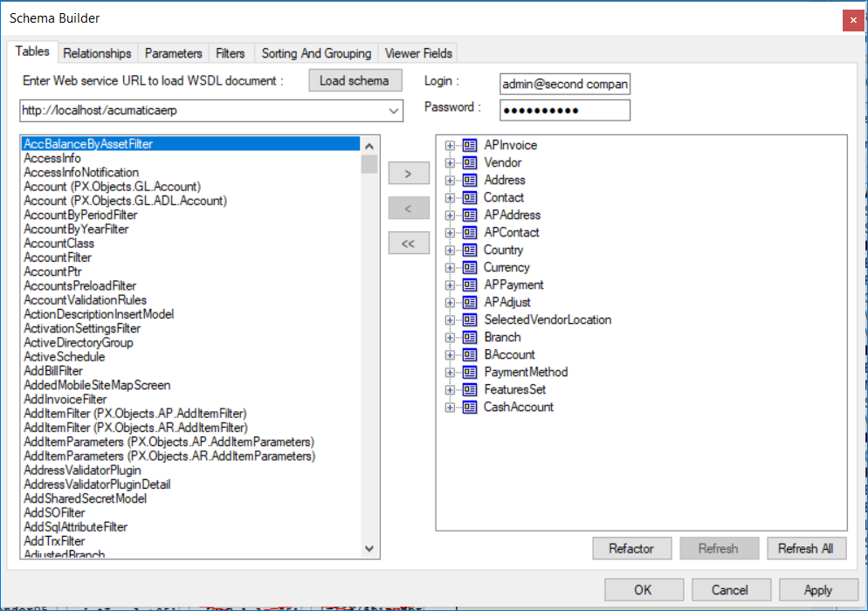This screenshot has height=611, width=868.
Task: Click the table icon beside APAdjust
Action: pos(470,303)
